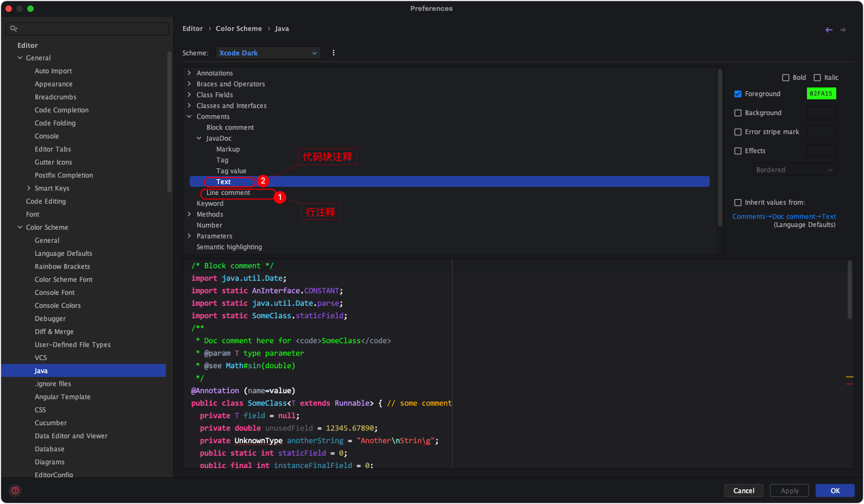The height and width of the screenshot is (504, 864).
Task: Select Tag value under JavaDoc
Action: coord(231,171)
